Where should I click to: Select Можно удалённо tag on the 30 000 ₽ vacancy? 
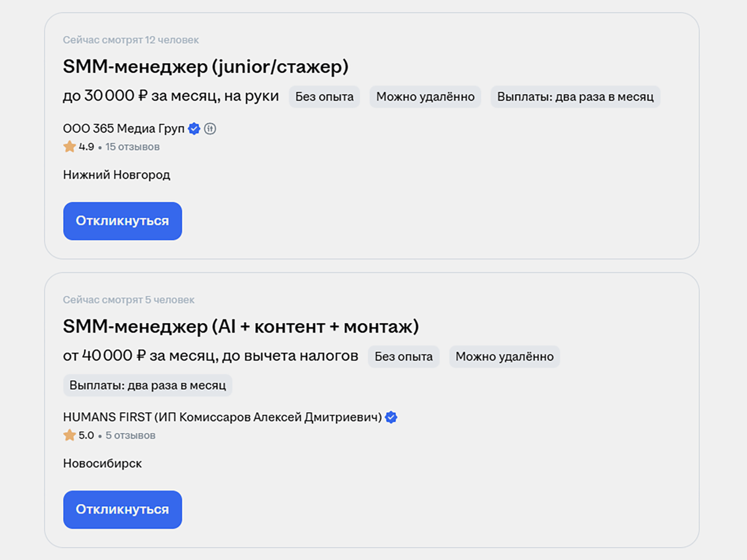[x=425, y=97]
